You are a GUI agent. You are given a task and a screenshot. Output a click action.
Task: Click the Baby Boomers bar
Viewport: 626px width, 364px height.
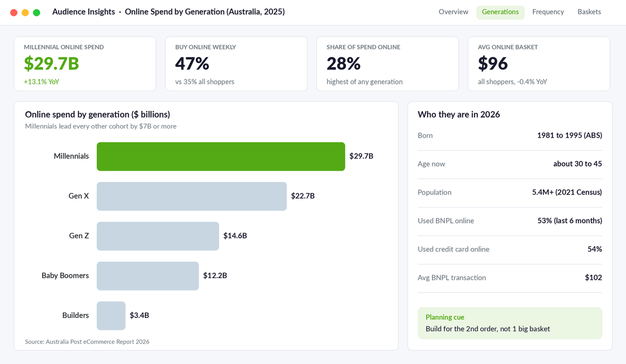pos(148,276)
